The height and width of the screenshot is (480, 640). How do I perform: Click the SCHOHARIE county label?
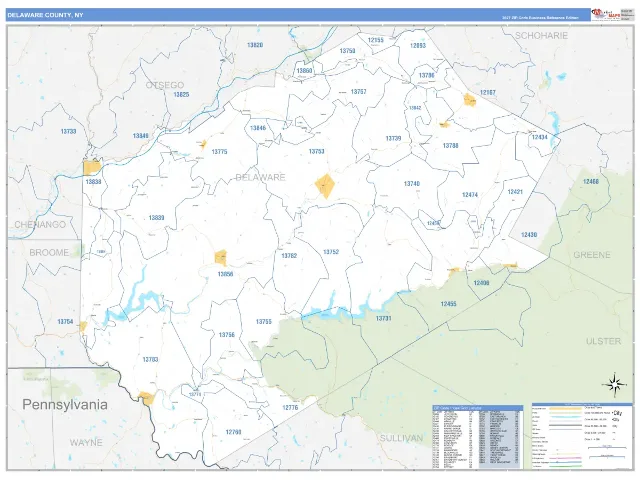tap(541, 36)
